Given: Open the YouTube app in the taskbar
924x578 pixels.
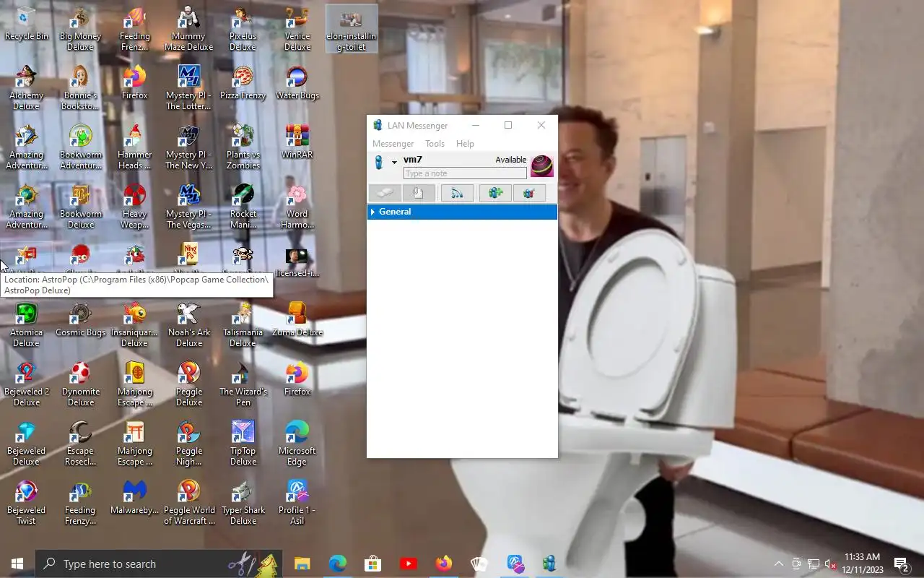Looking at the screenshot, I should 408,564.
